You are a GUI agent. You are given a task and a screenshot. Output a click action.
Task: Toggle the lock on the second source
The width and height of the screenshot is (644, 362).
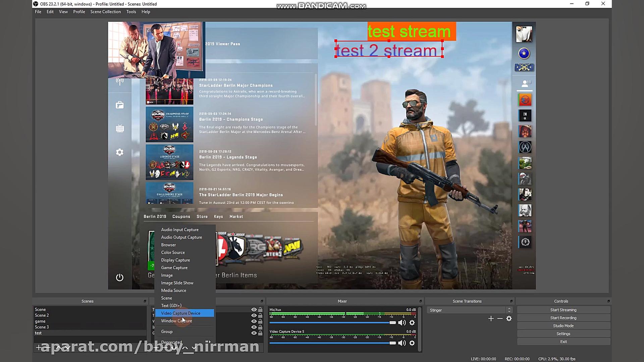(260, 315)
